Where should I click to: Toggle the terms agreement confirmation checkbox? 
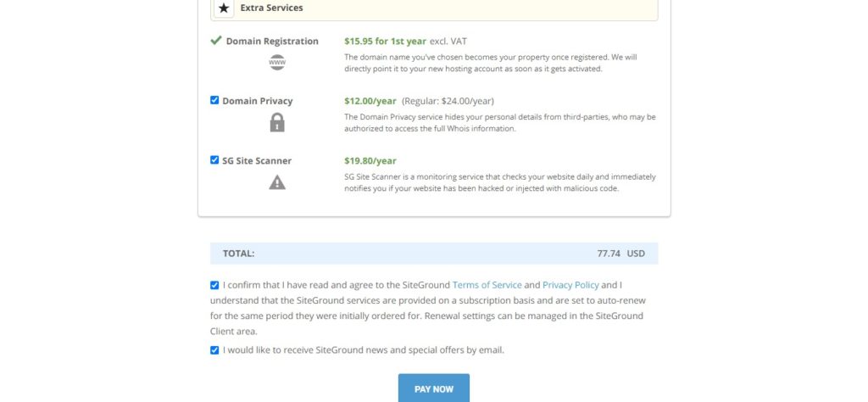pyautogui.click(x=214, y=285)
